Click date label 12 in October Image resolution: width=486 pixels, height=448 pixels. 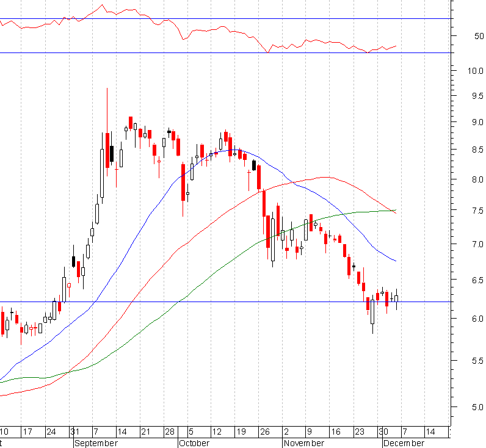(x=217, y=432)
